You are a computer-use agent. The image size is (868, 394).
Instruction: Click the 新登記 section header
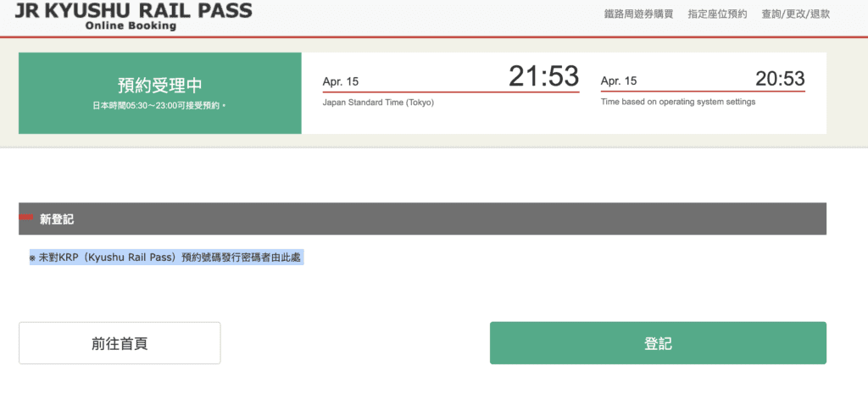coord(57,219)
